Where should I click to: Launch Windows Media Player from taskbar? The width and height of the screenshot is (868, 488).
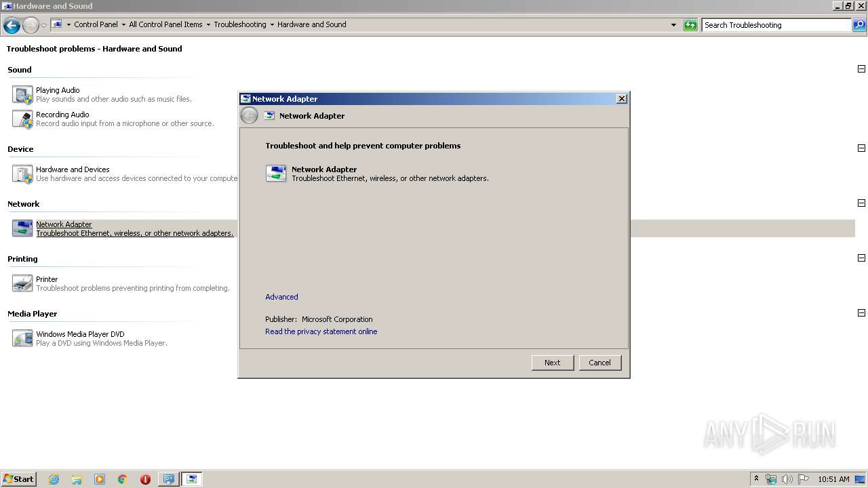pyautogui.click(x=100, y=479)
